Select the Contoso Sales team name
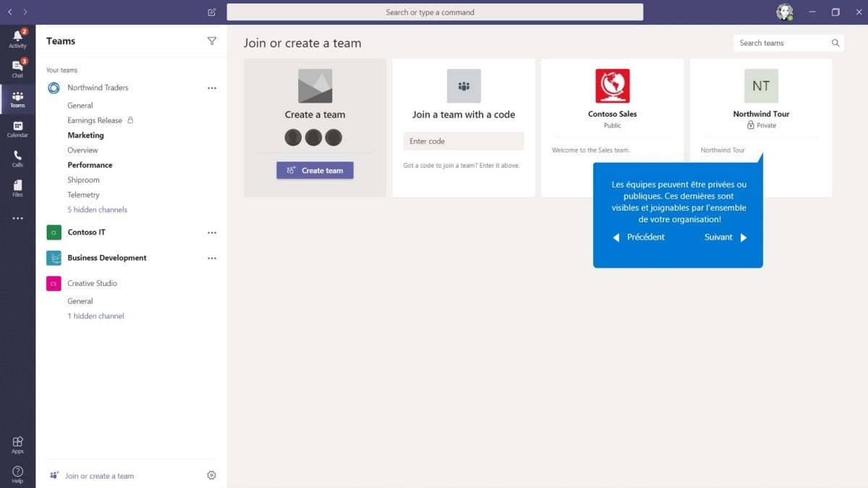868x488 pixels. [x=612, y=114]
